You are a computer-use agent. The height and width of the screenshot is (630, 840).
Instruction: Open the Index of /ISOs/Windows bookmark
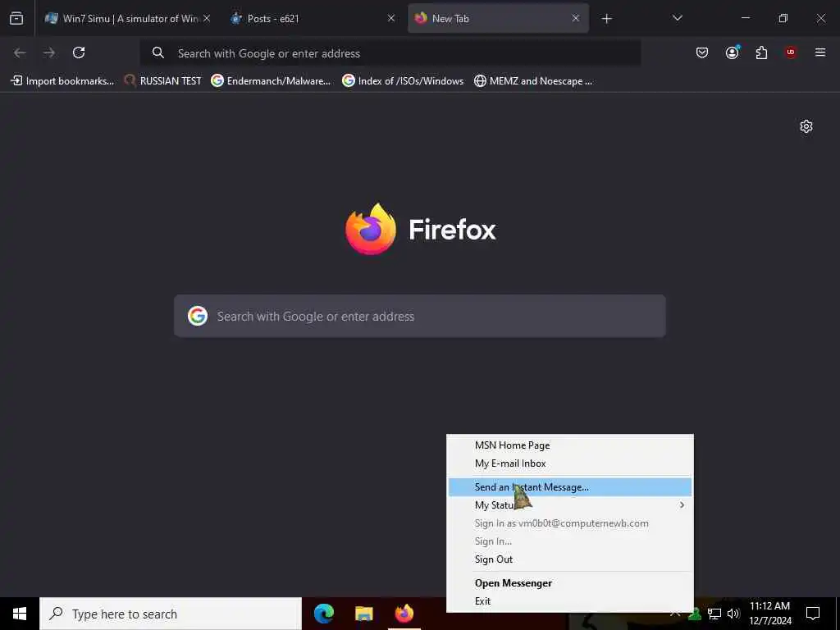pos(403,81)
